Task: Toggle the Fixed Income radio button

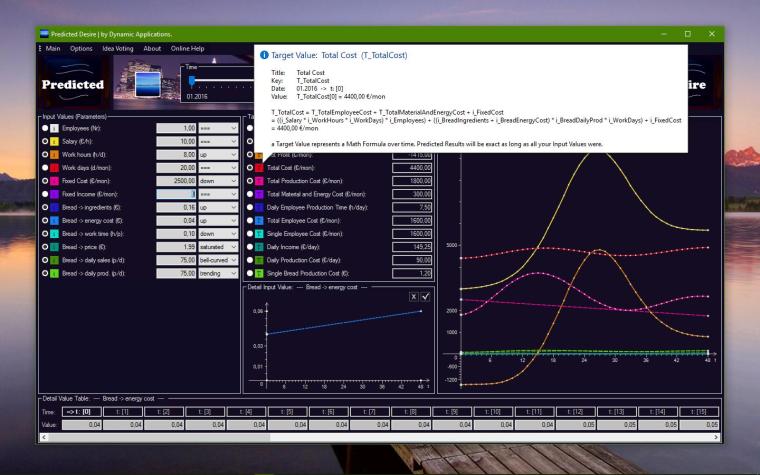Action: coord(45,194)
